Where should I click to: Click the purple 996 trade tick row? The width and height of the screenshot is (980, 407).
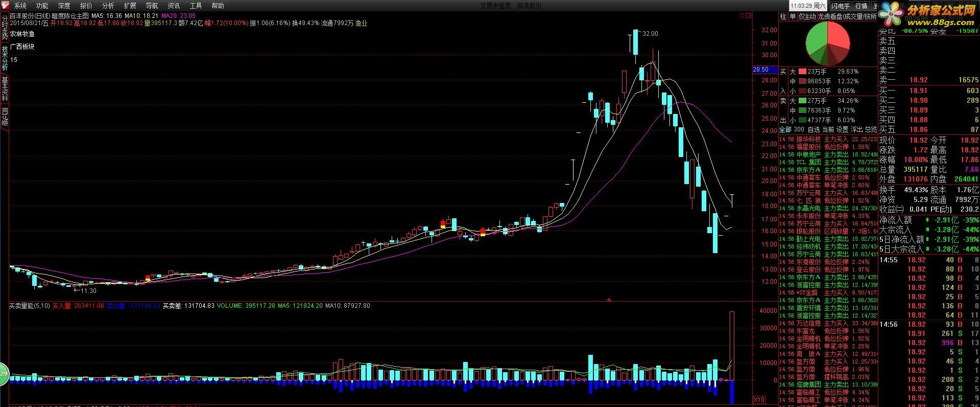point(929,343)
